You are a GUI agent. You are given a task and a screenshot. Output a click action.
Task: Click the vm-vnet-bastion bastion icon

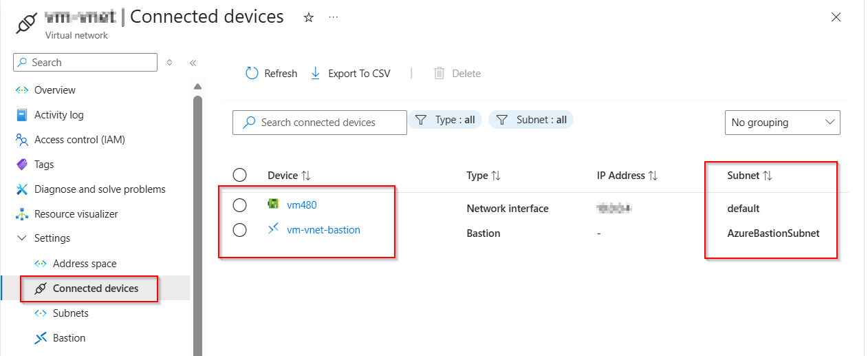click(x=273, y=229)
